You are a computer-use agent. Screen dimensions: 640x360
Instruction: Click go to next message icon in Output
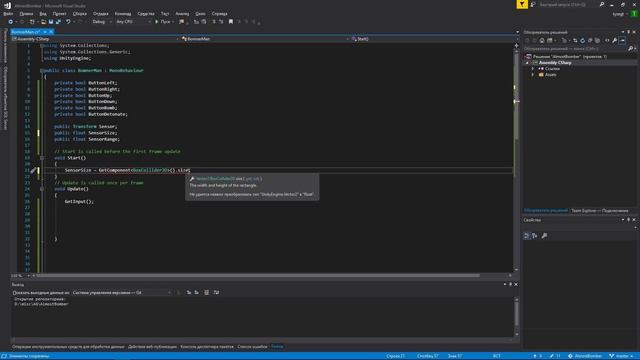[196, 292]
